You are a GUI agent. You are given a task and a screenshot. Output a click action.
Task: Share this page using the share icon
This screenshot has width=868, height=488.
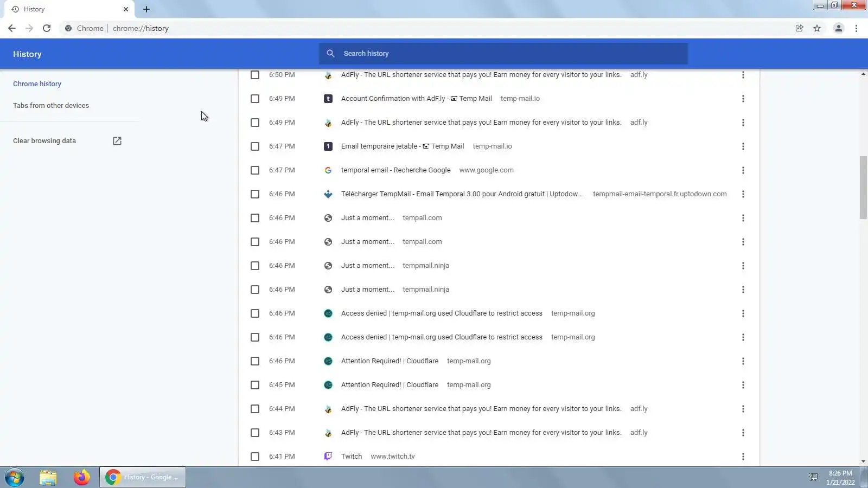(x=799, y=28)
